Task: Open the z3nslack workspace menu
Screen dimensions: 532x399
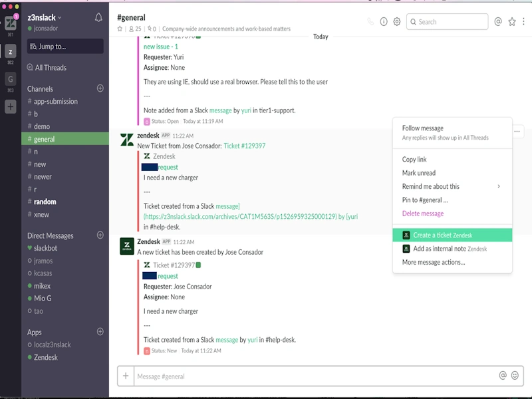Action: tap(45, 17)
